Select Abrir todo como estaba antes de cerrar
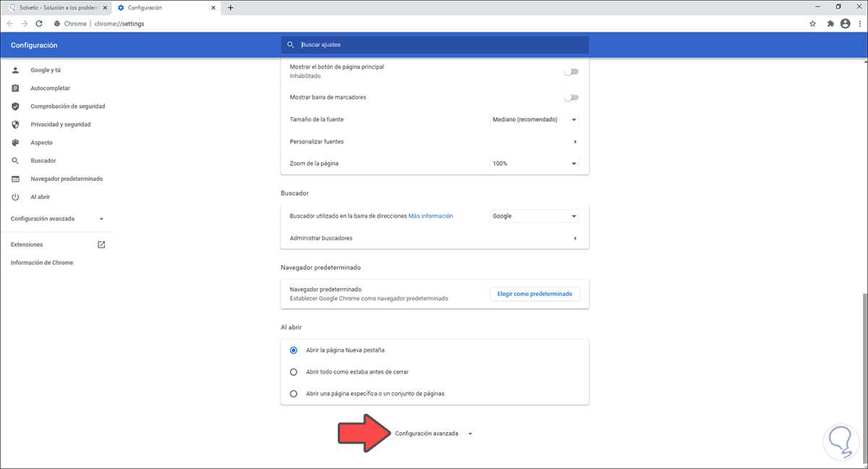Screen dimensions: 868x469 pyautogui.click(x=293, y=372)
